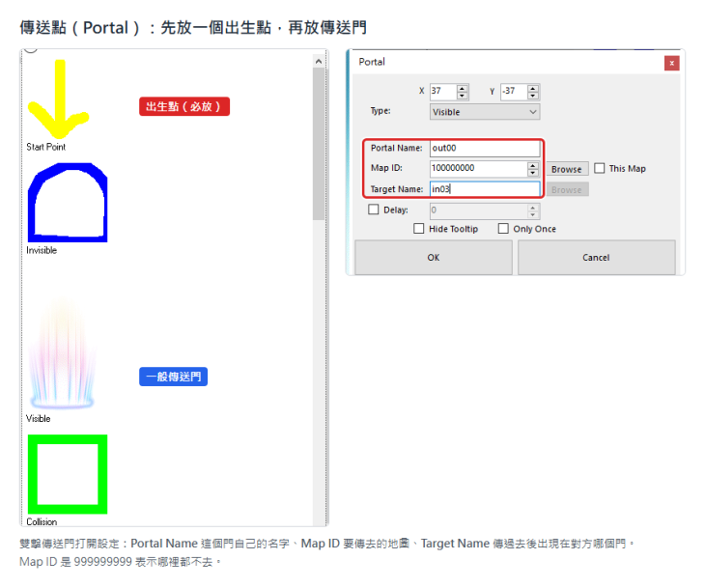The image size is (705, 588).
Task: Decrease Y coordinate with down spinner arrow
Action: tap(533, 96)
